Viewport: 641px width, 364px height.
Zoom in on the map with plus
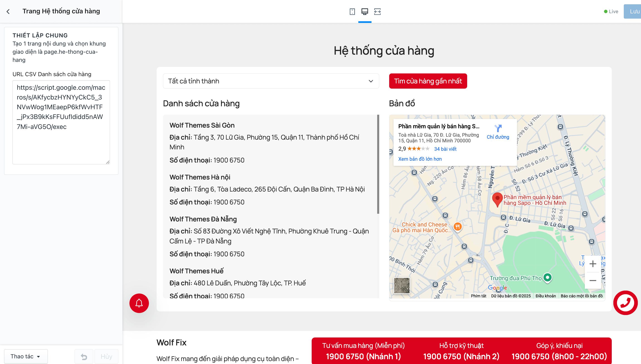(x=592, y=264)
